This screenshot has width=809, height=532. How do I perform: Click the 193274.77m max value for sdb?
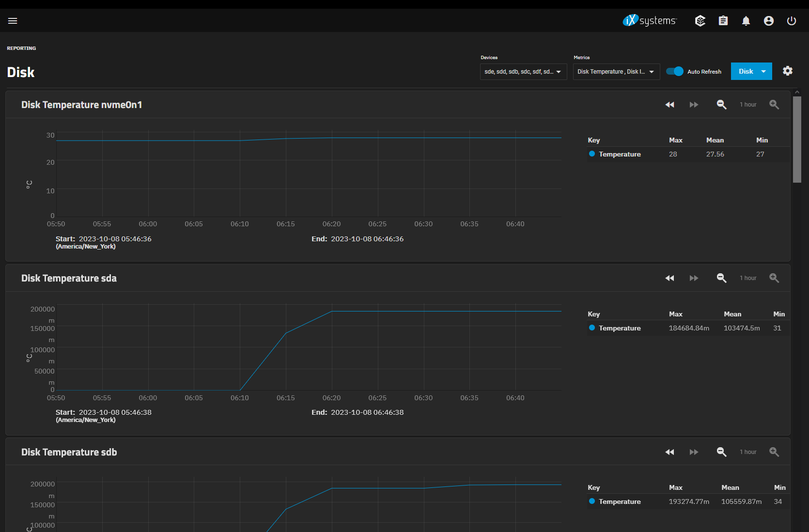[x=689, y=501]
